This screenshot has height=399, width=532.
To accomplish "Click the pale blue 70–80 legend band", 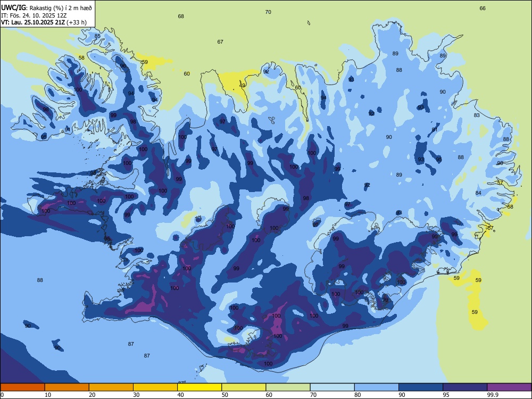I will (x=332, y=387).
